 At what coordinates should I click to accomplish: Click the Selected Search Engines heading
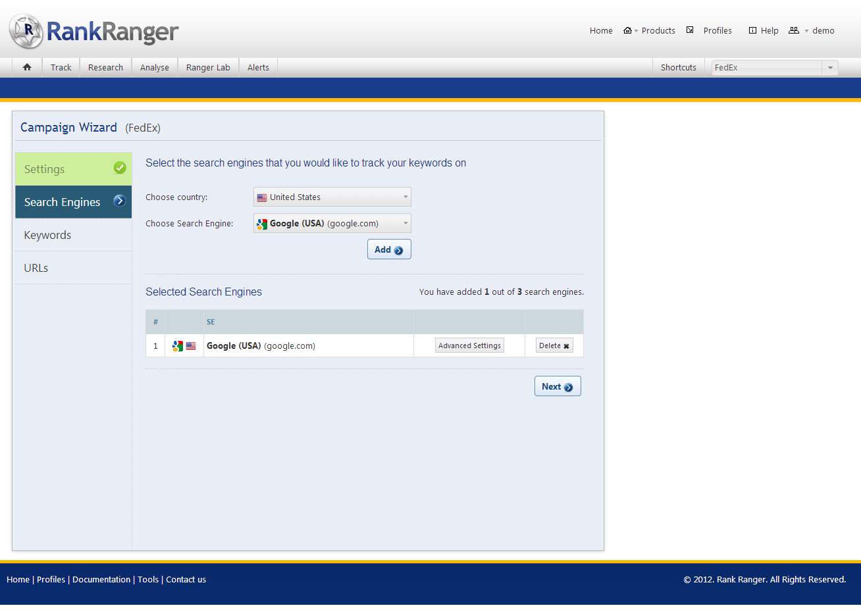point(203,292)
